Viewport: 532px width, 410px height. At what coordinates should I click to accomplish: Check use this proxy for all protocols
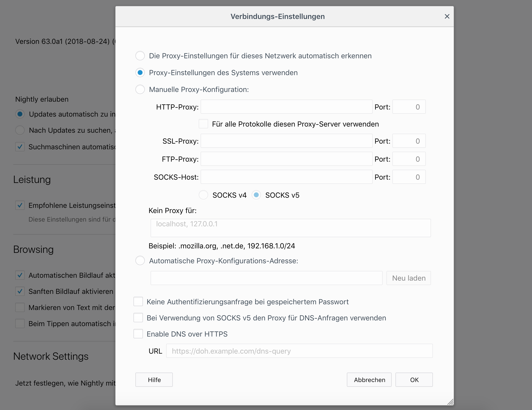pos(203,124)
